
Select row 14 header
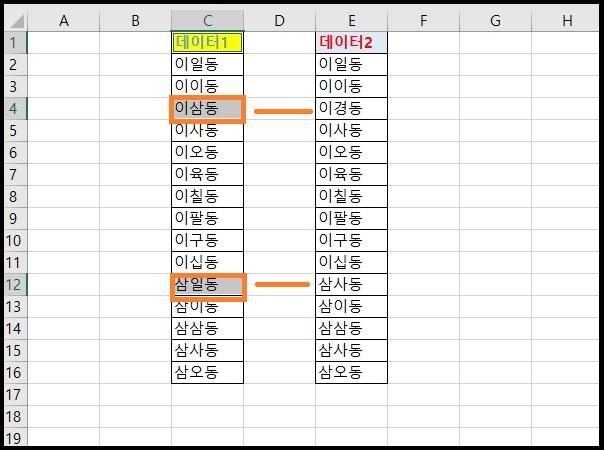pos(15,329)
